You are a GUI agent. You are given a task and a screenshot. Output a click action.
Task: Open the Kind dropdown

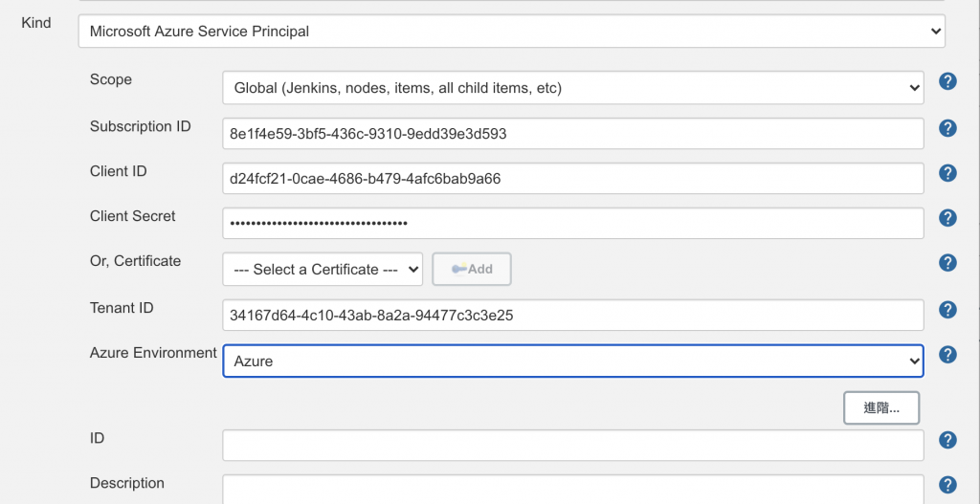pos(511,32)
